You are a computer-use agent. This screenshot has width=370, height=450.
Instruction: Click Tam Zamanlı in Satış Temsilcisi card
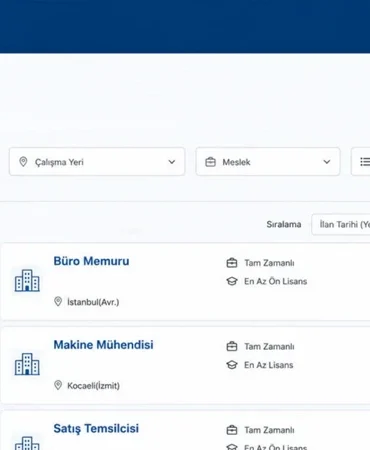point(269,430)
